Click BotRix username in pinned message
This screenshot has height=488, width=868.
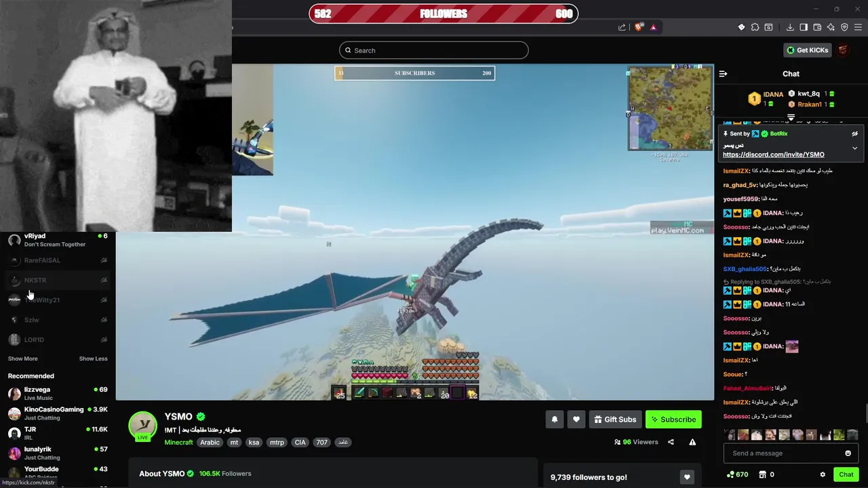[778, 134]
